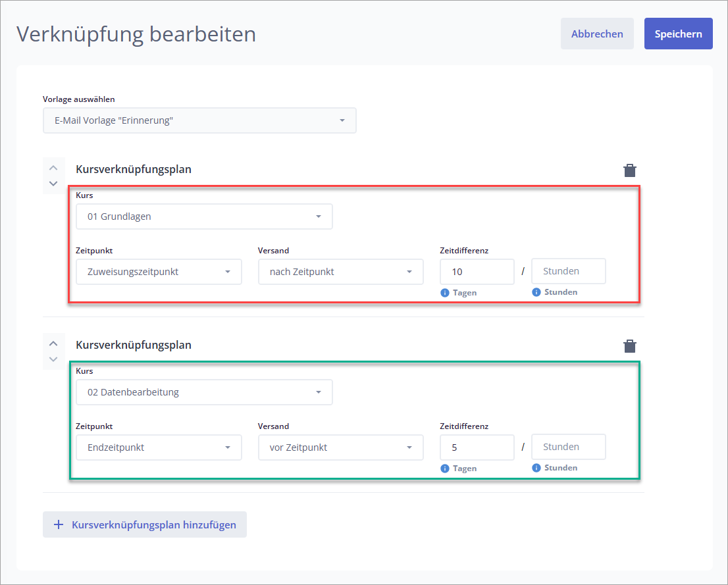Click plus icon of Kursverknüpfungsplan hinzufügen
The image size is (728, 585).
(59, 524)
